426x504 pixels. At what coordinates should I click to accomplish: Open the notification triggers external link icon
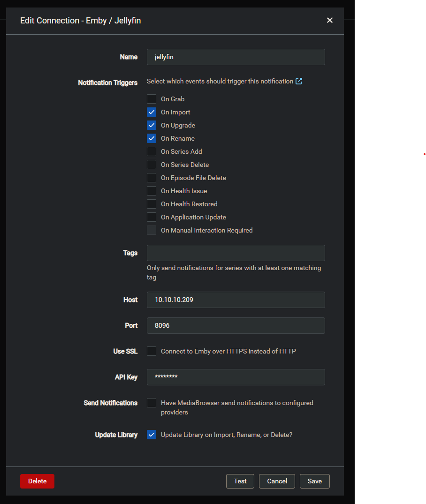coord(299,81)
